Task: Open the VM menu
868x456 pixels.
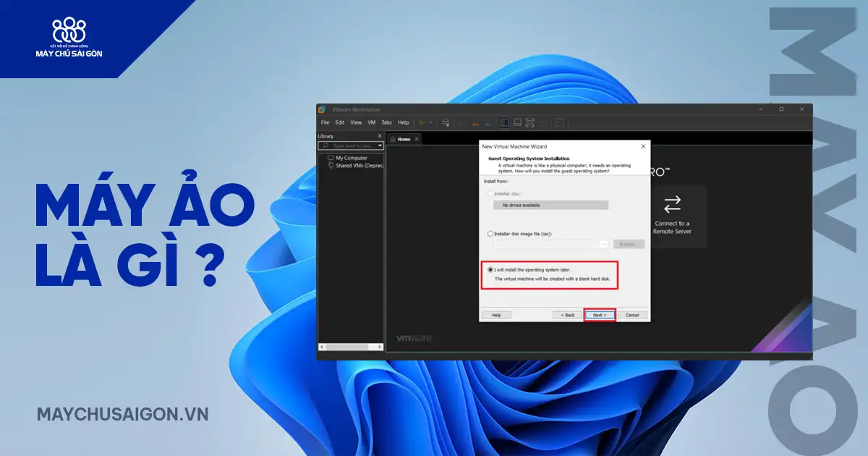Action: [x=372, y=122]
